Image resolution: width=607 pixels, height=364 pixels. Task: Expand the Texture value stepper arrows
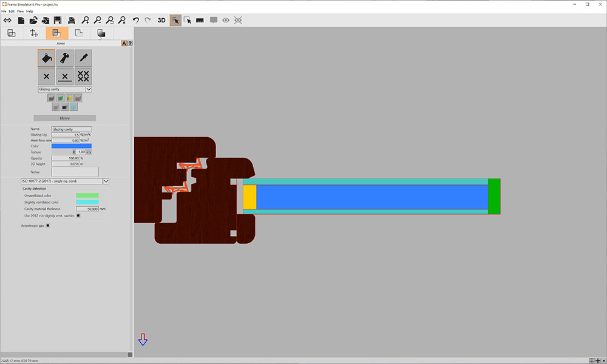pos(89,152)
